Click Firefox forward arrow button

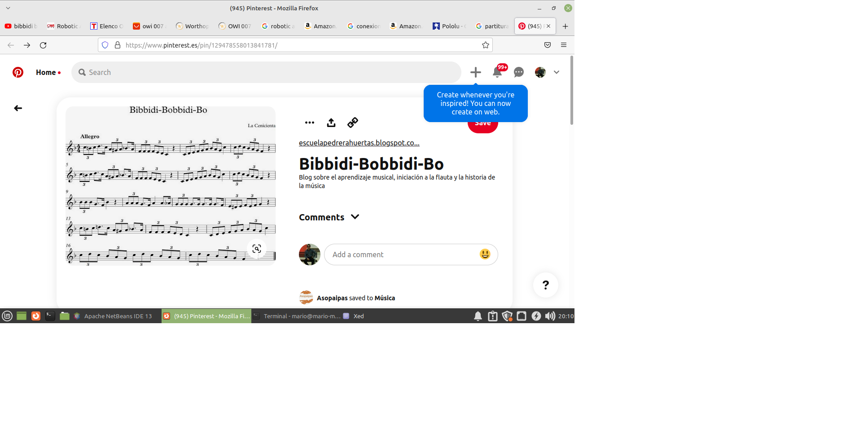coord(27,45)
